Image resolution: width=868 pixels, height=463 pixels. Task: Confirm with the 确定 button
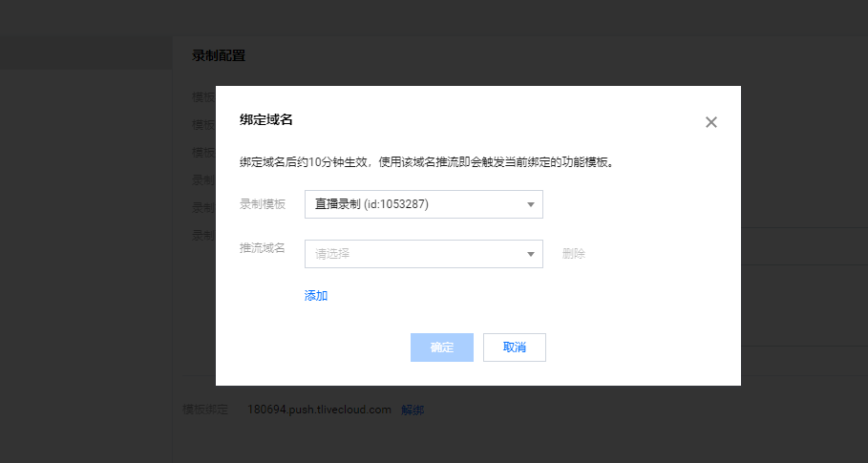442,347
